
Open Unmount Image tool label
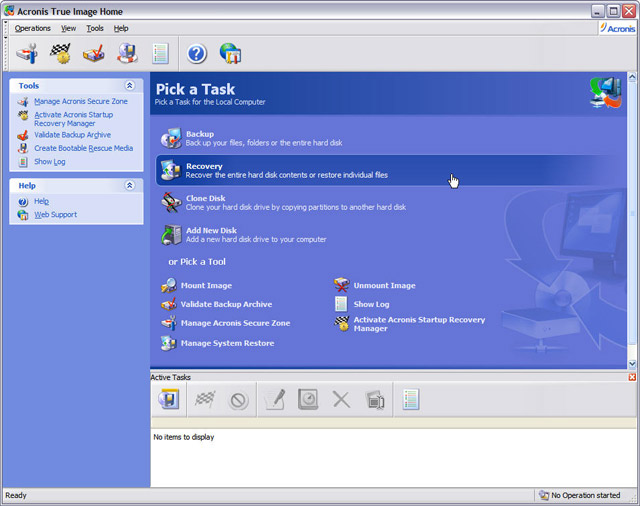[384, 286]
